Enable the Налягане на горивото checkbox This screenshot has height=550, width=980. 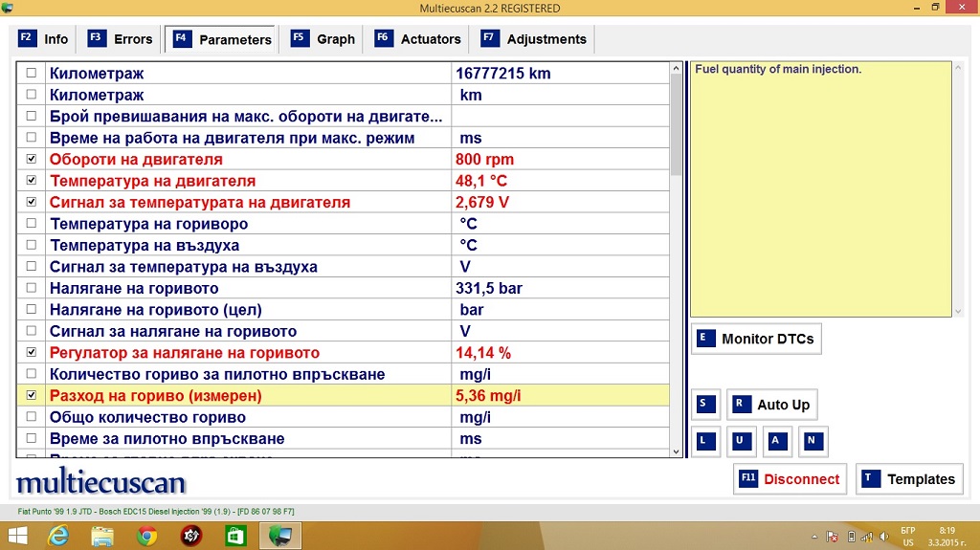32,288
